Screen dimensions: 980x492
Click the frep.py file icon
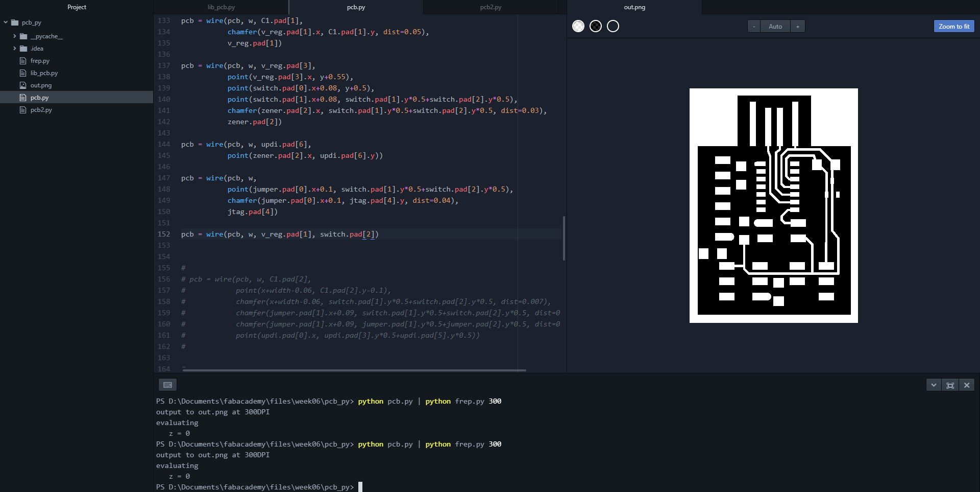(x=23, y=61)
